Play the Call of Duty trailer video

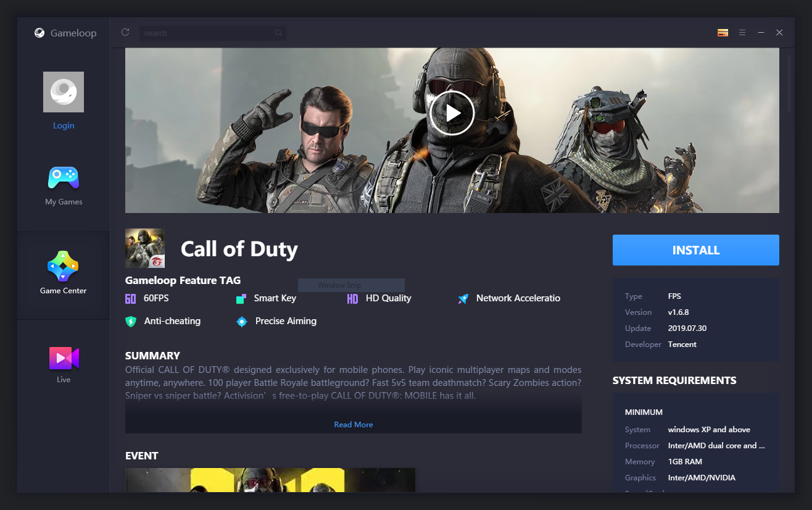452,113
